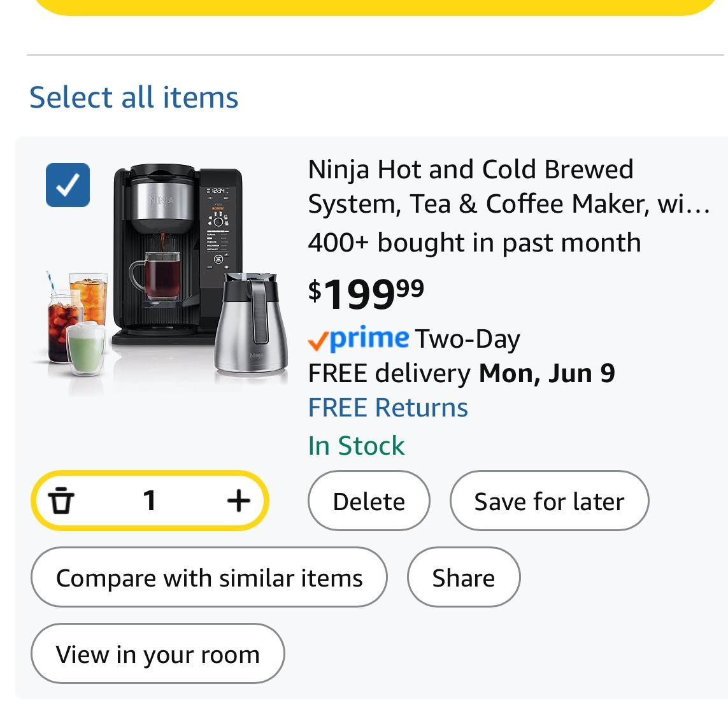Increase quantity with the plus icon

click(x=238, y=501)
